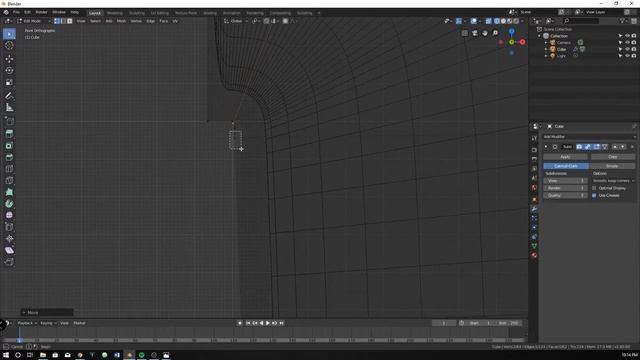Select the Move tool in the left toolbar
The height and width of the screenshot is (360, 640).
9,59
